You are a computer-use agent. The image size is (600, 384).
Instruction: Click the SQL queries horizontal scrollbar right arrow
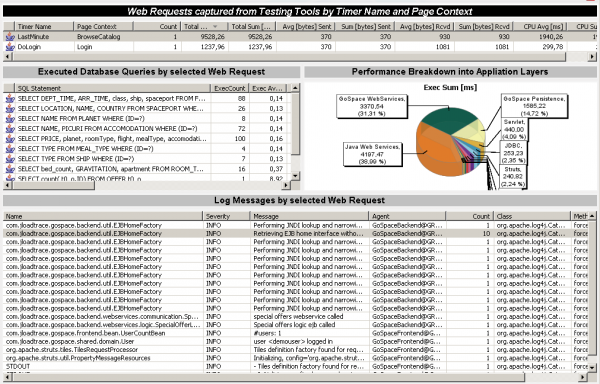click(285, 185)
